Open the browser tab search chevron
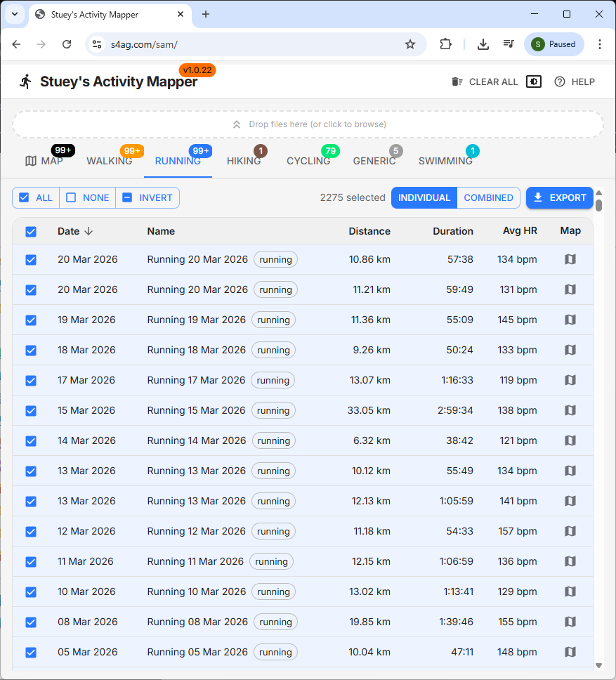The width and height of the screenshot is (616, 680). tap(14, 14)
